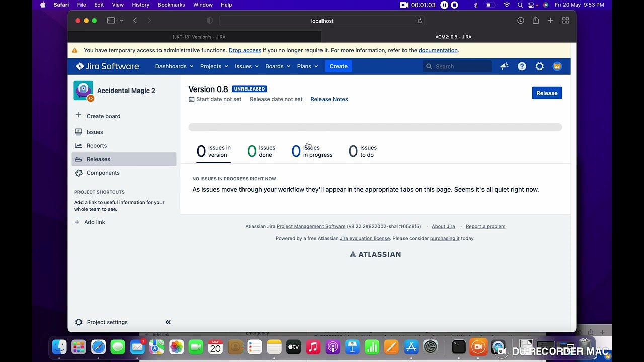Select Releases in project sidebar
This screenshot has width=644, height=362.
click(124, 159)
